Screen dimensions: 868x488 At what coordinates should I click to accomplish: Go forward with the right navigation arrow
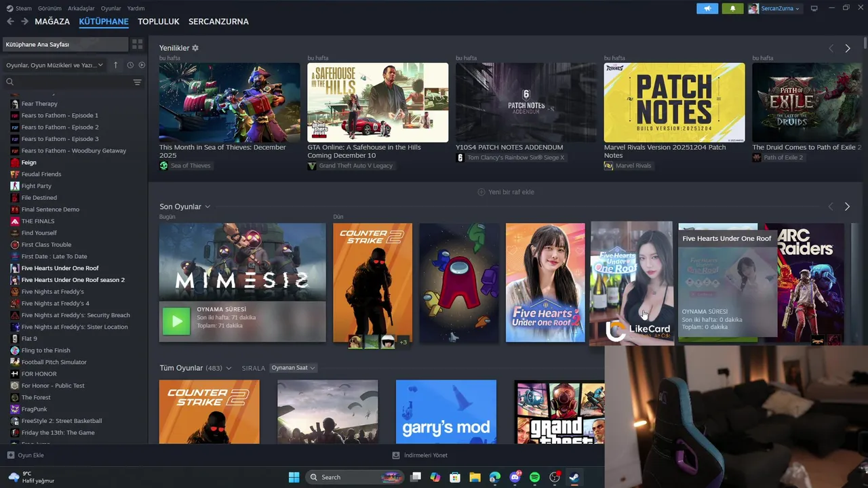pos(24,22)
